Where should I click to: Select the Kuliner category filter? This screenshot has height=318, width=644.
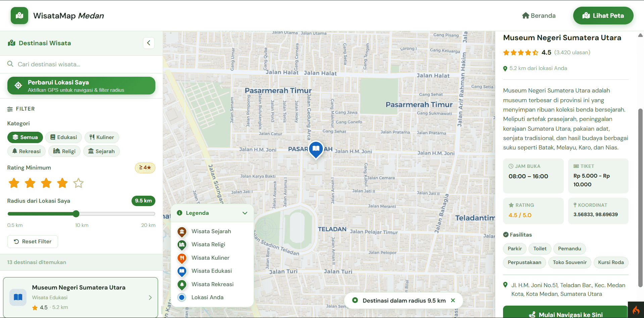(x=102, y=137)
